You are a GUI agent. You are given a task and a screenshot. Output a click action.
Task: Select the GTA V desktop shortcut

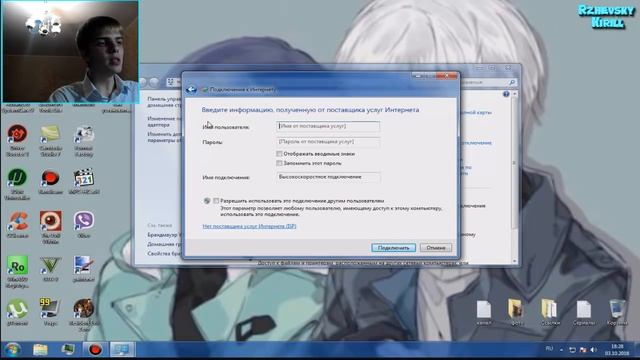pyautogui.click(x=50, y=269)
